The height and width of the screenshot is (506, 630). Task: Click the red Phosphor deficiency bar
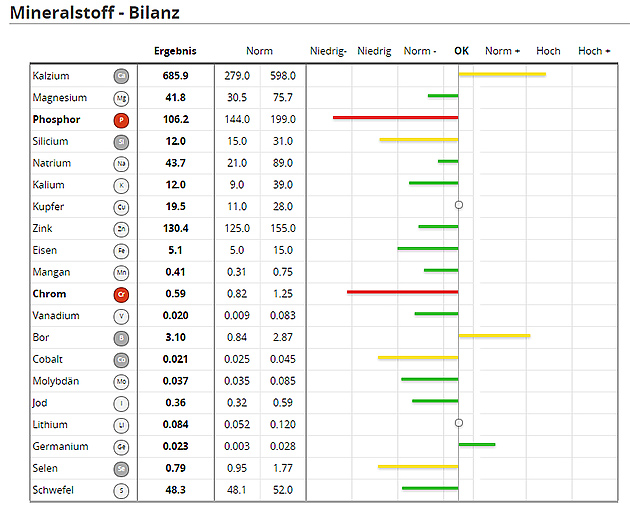(395, 117)
